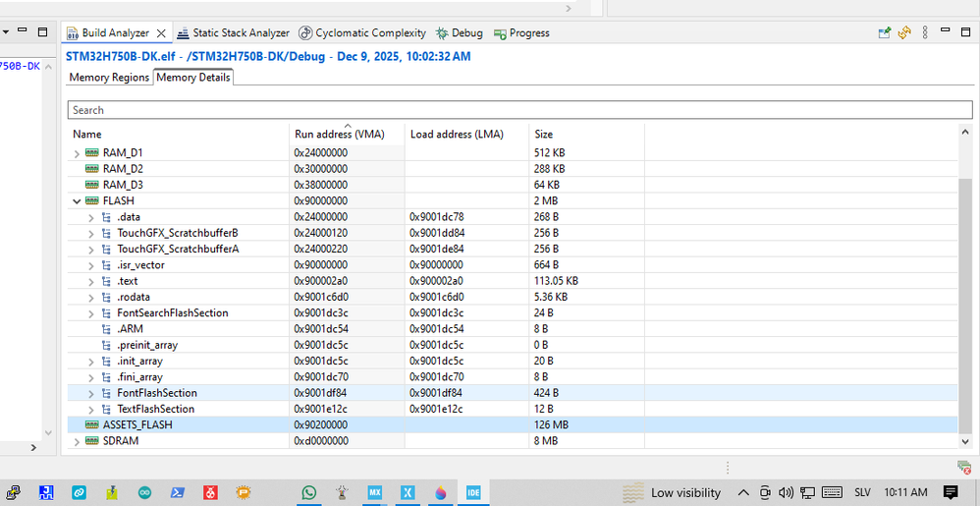Select the ASSETS_FLASH row

[x=512, y=424]
